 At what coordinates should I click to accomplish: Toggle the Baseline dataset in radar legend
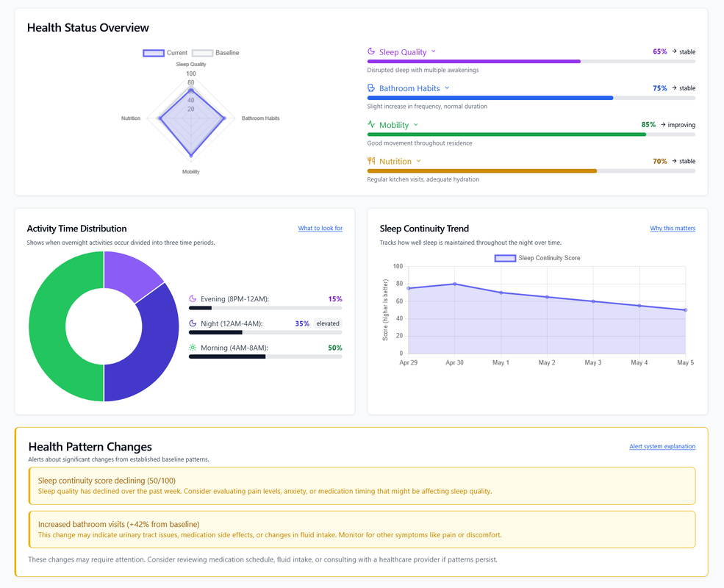[215, 53]
